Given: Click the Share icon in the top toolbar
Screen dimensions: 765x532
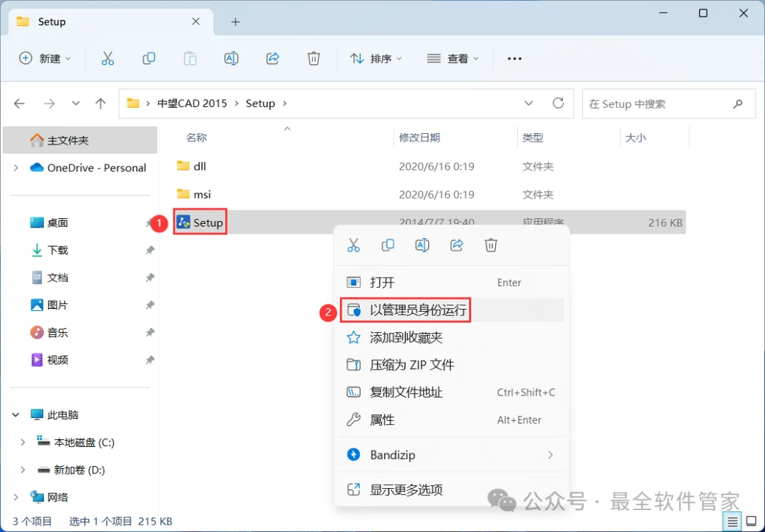Looking at the screenshot, I should 272,59.
